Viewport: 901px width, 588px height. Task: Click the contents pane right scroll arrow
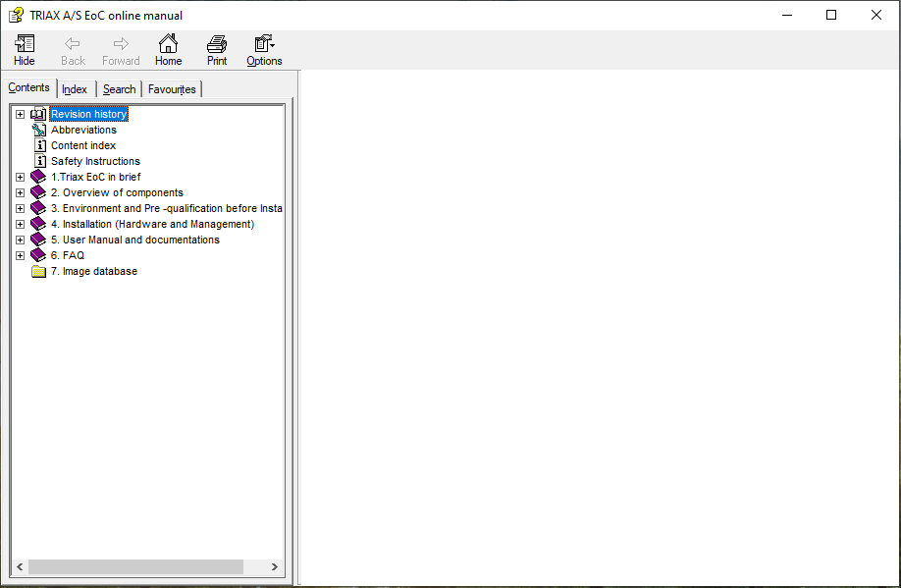click(x=275, y=566)
